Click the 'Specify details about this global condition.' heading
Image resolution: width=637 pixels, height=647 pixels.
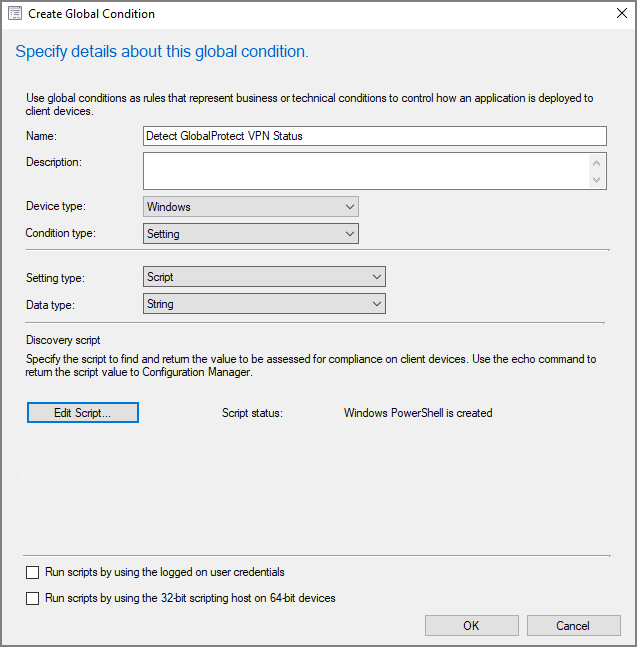pyautogui.click(x=162, y=52)
